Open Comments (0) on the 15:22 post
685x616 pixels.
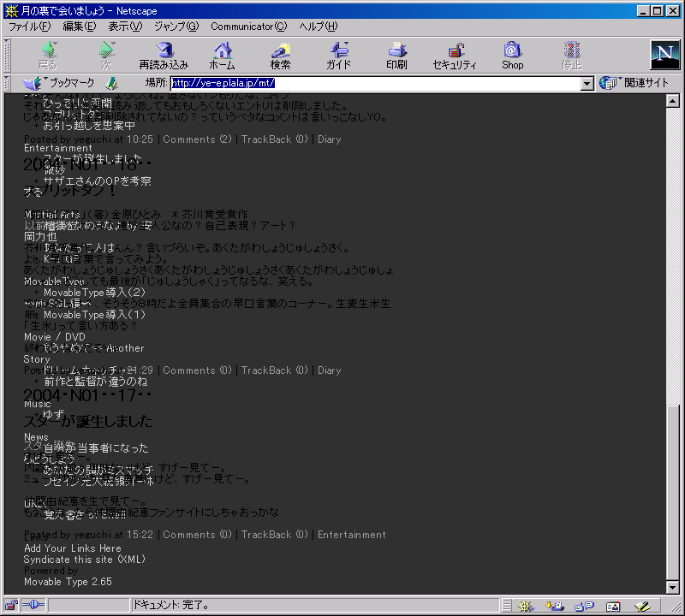click(197, 535)
